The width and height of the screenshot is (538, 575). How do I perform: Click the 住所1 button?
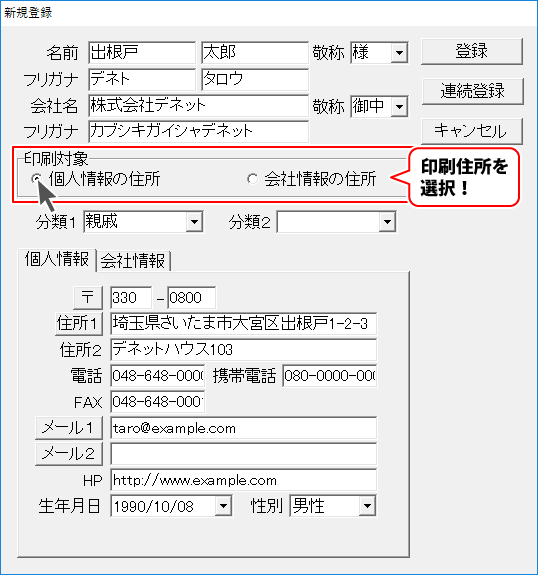point(79,324)
